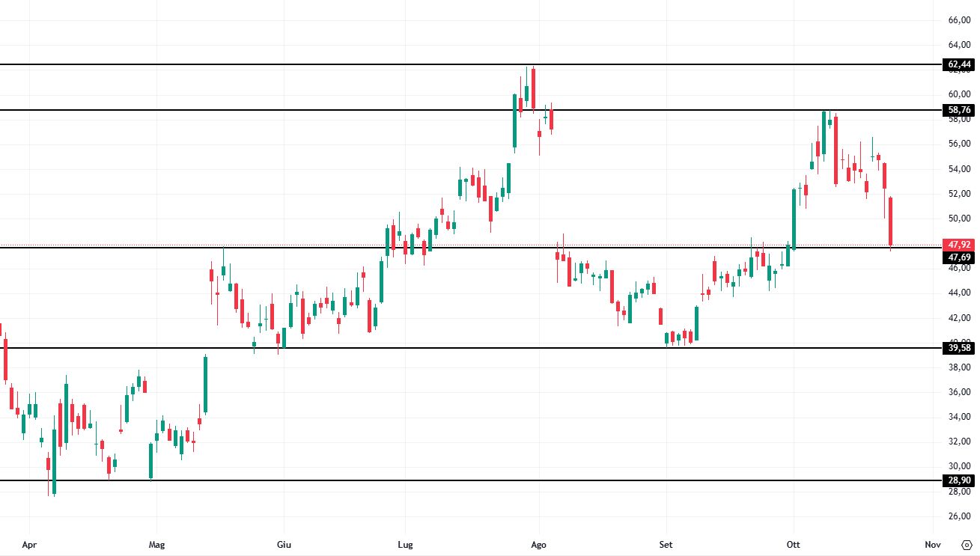Select Giu on the time axis

[x=284, y=545]
